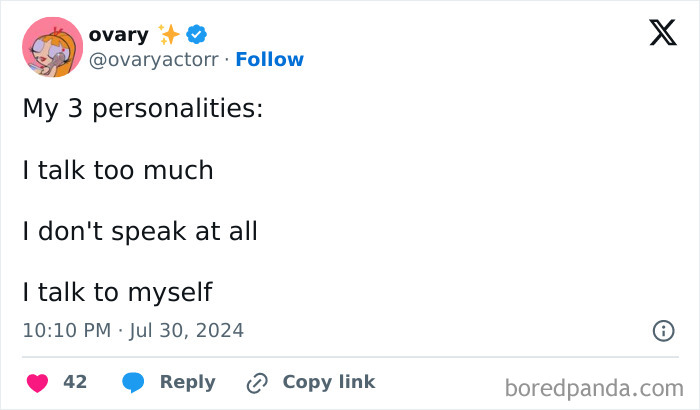Click the line "My 3 personalities:"

(x=143, y=109)
